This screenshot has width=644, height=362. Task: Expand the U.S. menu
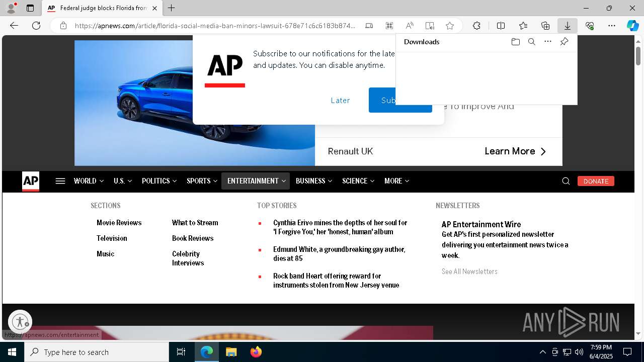click(123, 181)
